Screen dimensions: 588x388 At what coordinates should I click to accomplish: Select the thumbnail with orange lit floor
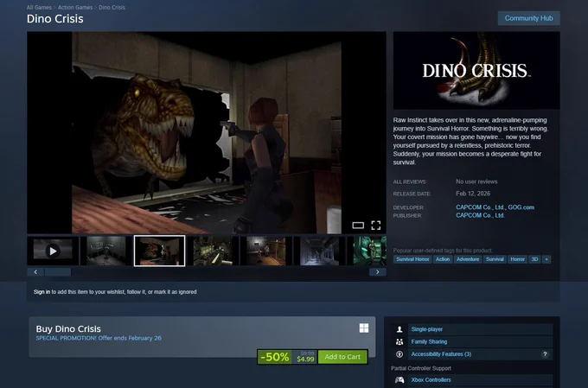[265, 251]
